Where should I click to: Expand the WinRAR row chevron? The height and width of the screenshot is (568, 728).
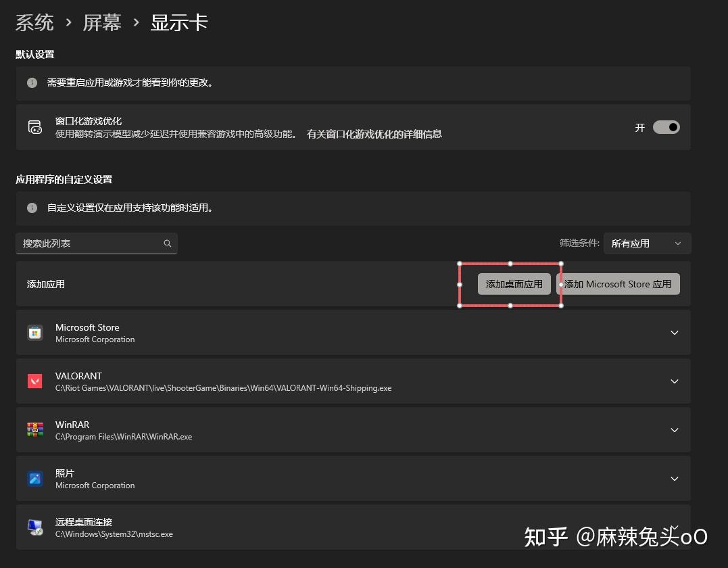675,430
